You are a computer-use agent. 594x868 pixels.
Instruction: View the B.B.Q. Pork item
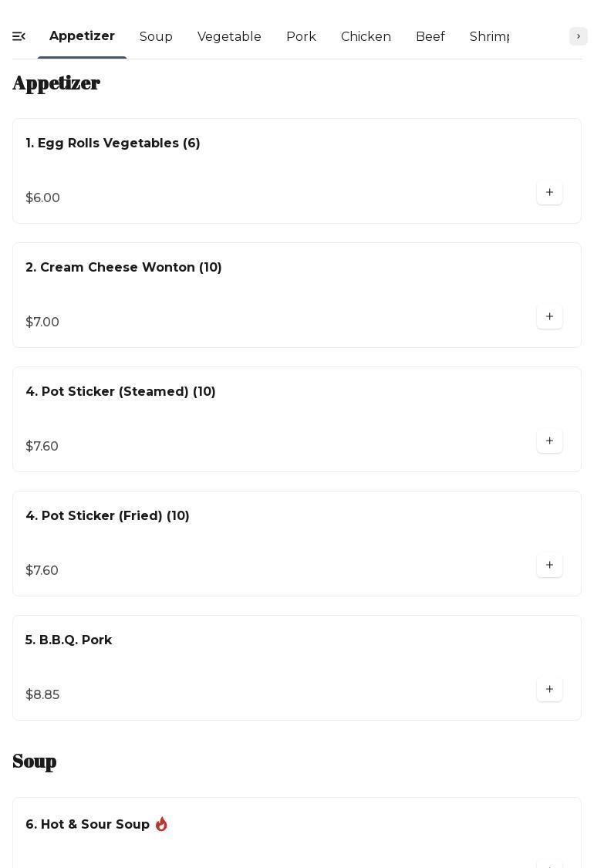point(69,640)
